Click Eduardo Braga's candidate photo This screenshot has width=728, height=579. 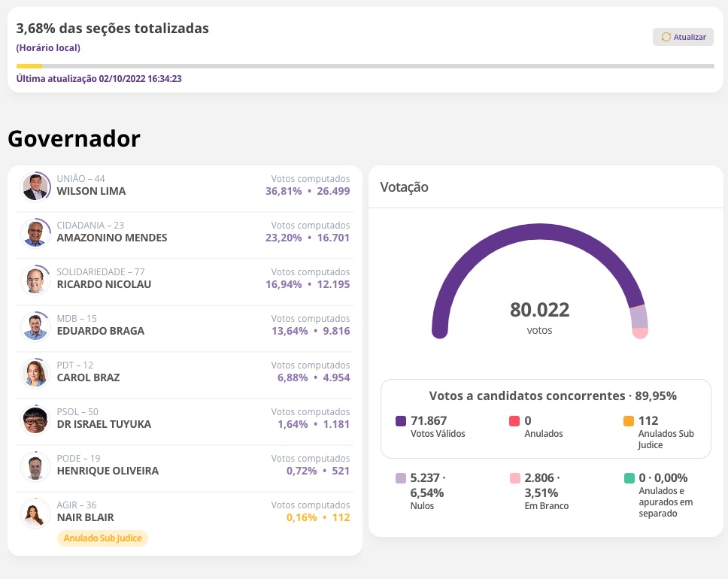[35, 326]
